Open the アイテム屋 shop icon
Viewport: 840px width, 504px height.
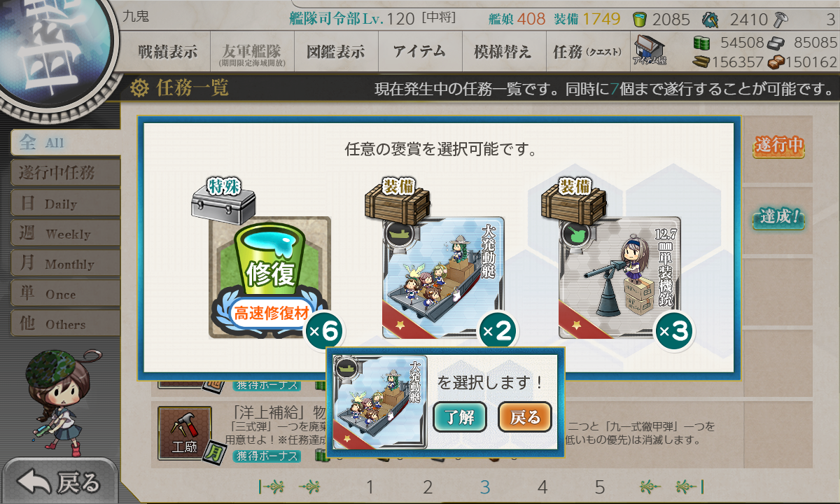[x=650, y=51]
